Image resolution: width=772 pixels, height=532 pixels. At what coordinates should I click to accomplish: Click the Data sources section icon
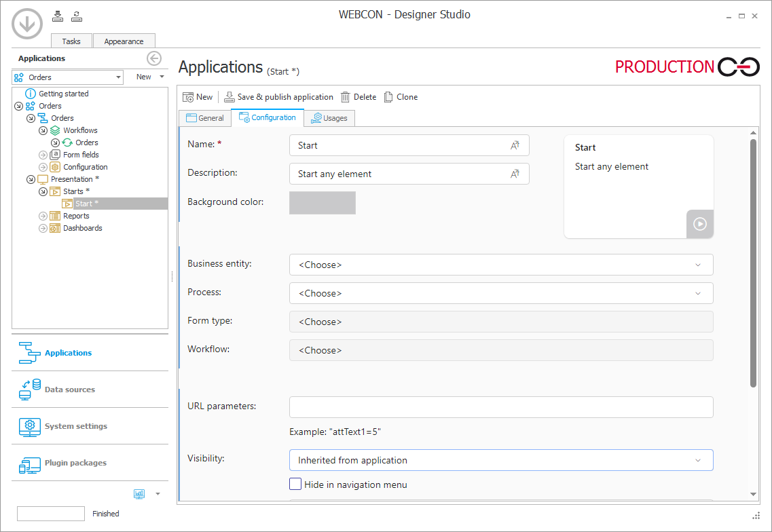(x=30, y=389)
